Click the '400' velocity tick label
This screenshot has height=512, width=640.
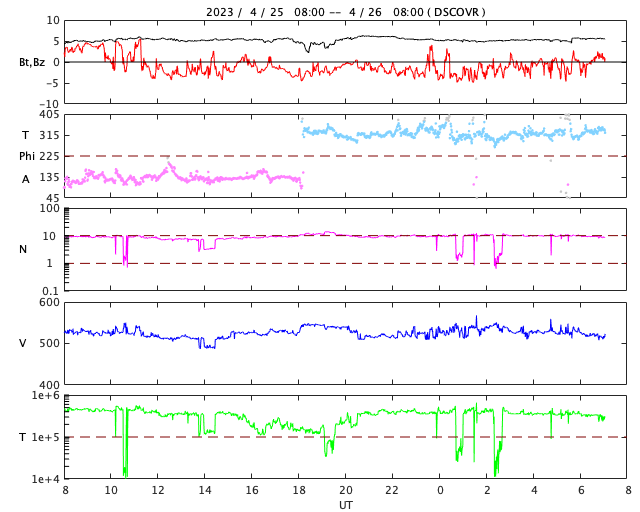click(x=49, y=385)
